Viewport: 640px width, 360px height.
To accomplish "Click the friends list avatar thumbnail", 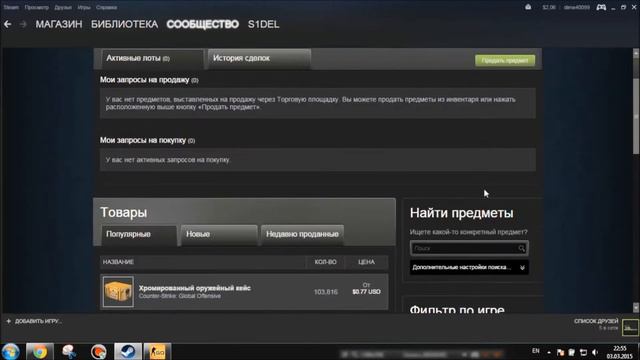I will click(x=630, y=327).
